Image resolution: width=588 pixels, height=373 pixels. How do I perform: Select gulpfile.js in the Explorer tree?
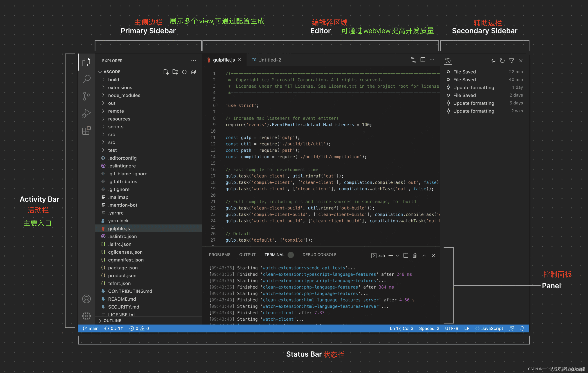119,228
